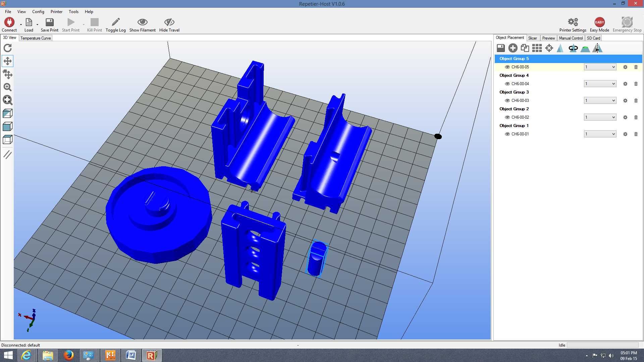This screenshot has height=362, width=644.
Task: Rotate the object with the rotate icon
Action: click(x=573, y=48)
